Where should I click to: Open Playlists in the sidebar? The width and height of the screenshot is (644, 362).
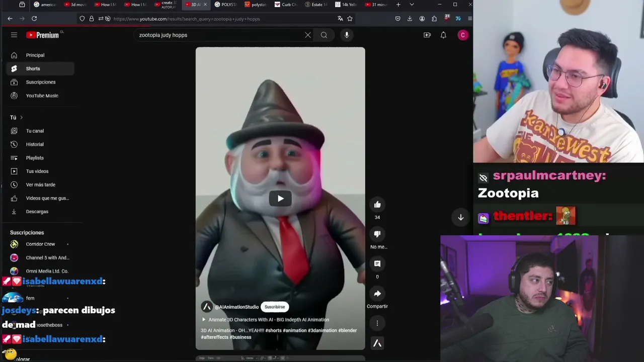[41, 158]
